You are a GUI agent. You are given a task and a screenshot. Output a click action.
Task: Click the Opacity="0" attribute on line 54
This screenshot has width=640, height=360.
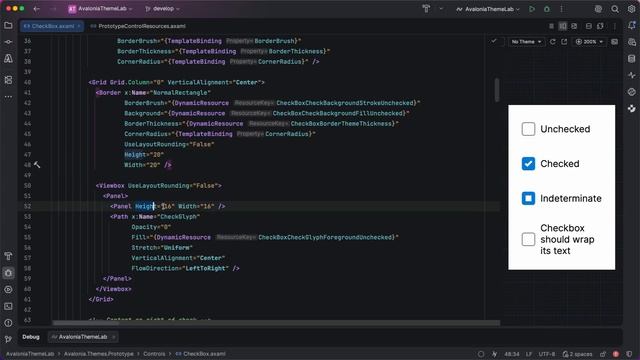[151, 227]
